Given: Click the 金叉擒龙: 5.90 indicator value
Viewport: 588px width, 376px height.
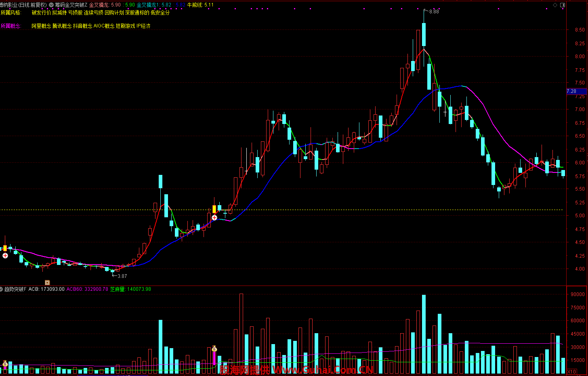Looking at the screenshot, I should pos(105,5).
